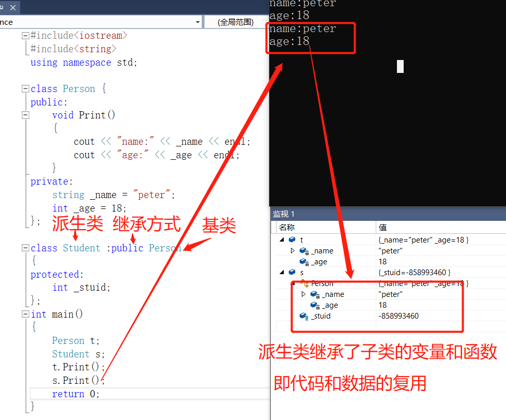Click the line 'string _name = "peter";'

[114, 195]
